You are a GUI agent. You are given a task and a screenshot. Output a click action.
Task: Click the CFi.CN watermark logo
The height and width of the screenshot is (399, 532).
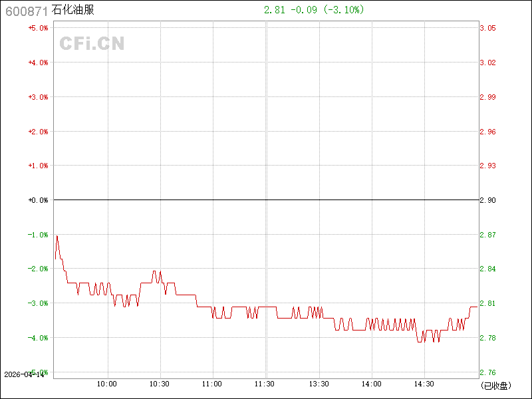pyautogui.click(x=92, y=43)
